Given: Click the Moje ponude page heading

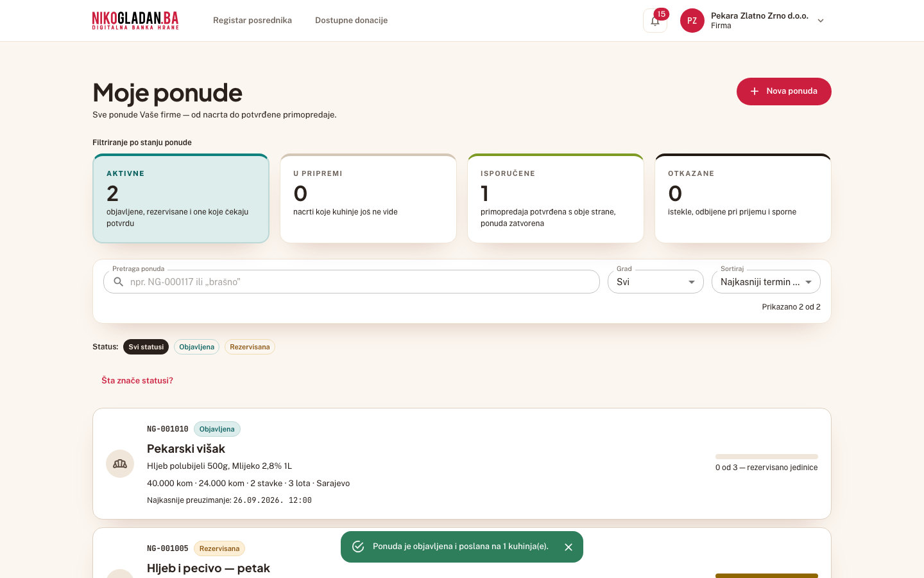Looking at the screenshot, I should tap(167, 93).
